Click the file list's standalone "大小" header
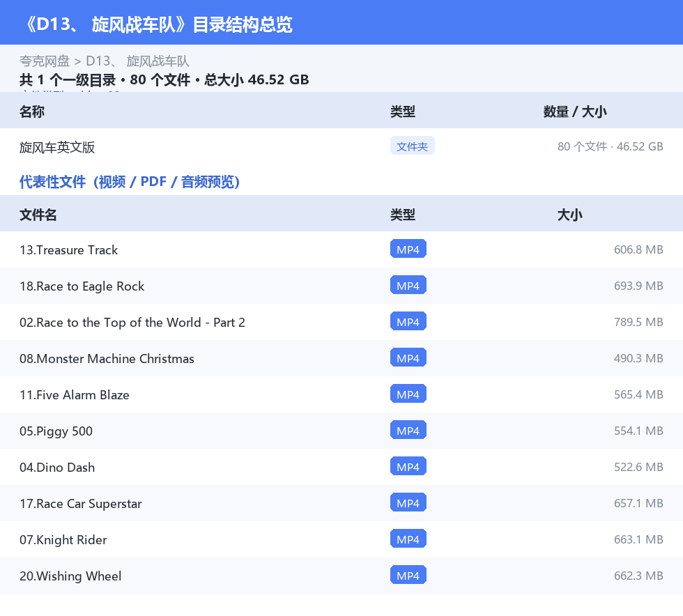The height and width of the screenshot is (616, 683). (570, 215)
